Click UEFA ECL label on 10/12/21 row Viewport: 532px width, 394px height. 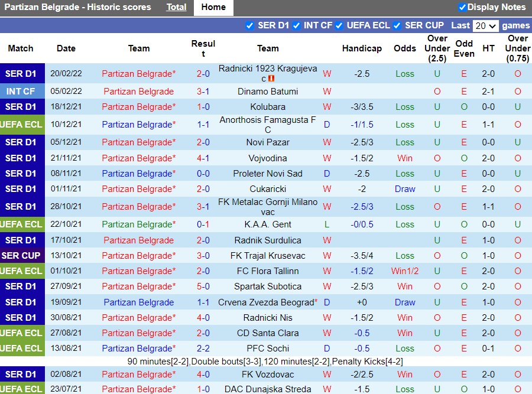click(21, 125)
